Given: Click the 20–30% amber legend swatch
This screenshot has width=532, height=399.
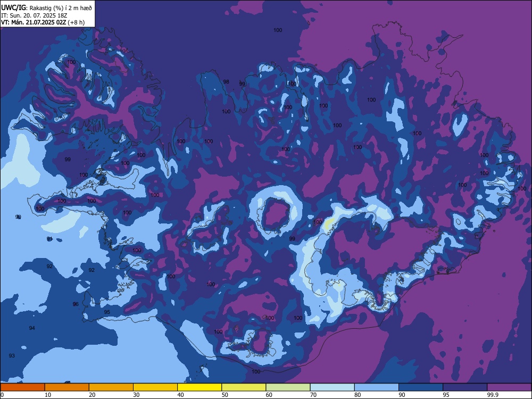Looking at the screenshot, I should point(111,387).
